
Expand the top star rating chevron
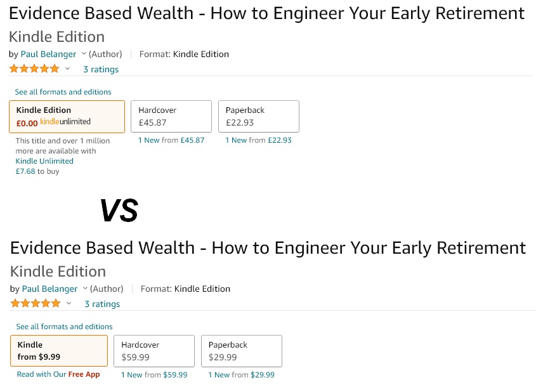point(67,69)
